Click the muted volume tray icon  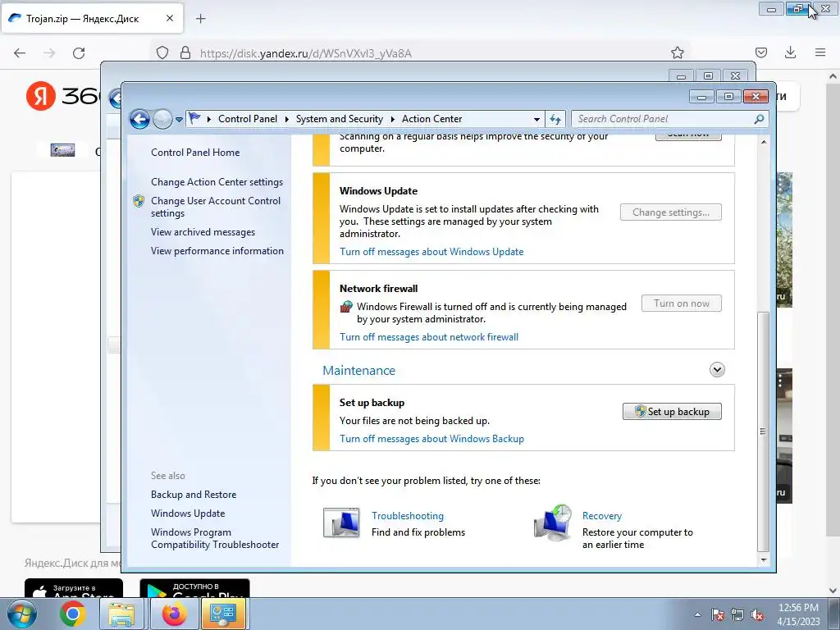(757, 614)
